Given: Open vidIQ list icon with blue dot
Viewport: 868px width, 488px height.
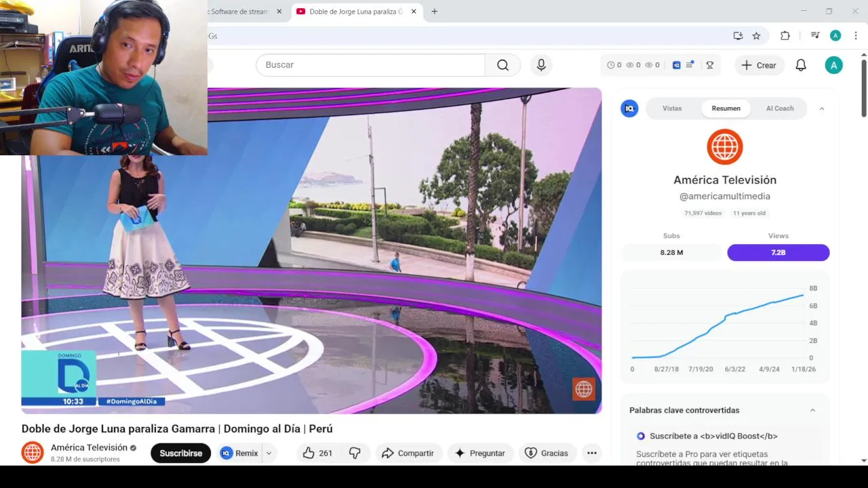Looking at the screenshot, I should tap(690, 65).
